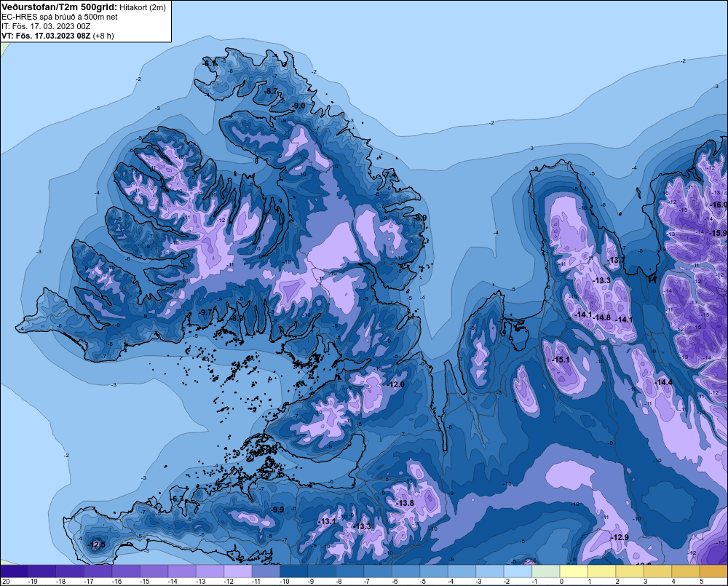Click the title 'Veðurstofan/T2m 500grid'
728x586 pixels.
(59, 7)
